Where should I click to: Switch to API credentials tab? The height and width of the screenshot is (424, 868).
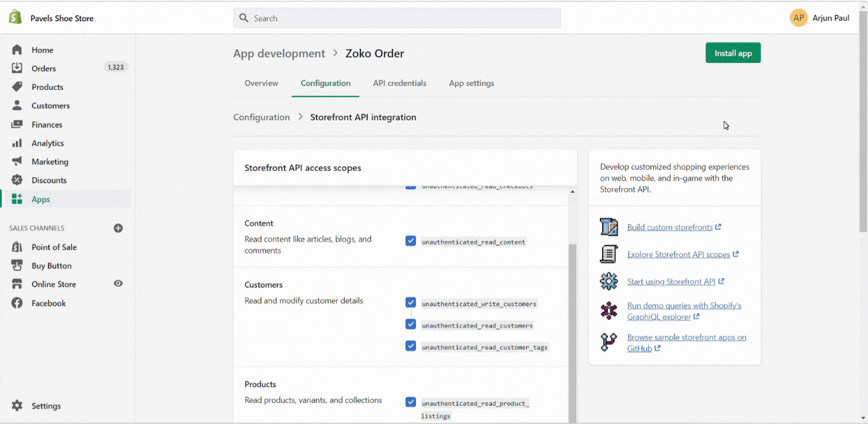pyautogui.click(x=400, y=83)
